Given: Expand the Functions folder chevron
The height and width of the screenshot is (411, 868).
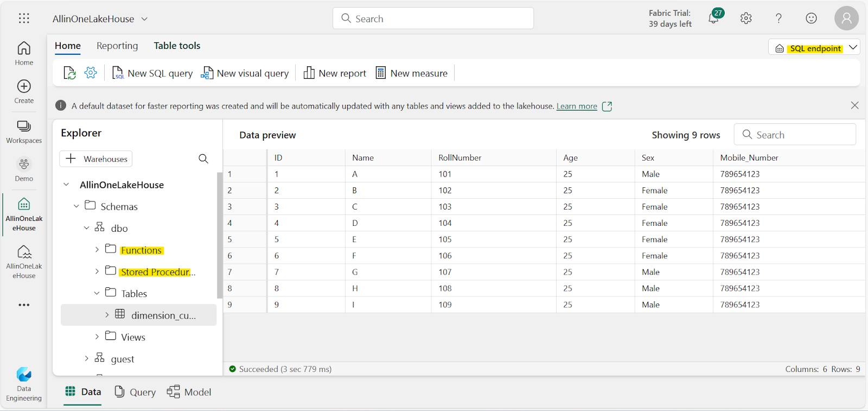Looking at the screenshot, I should (97, 250).
